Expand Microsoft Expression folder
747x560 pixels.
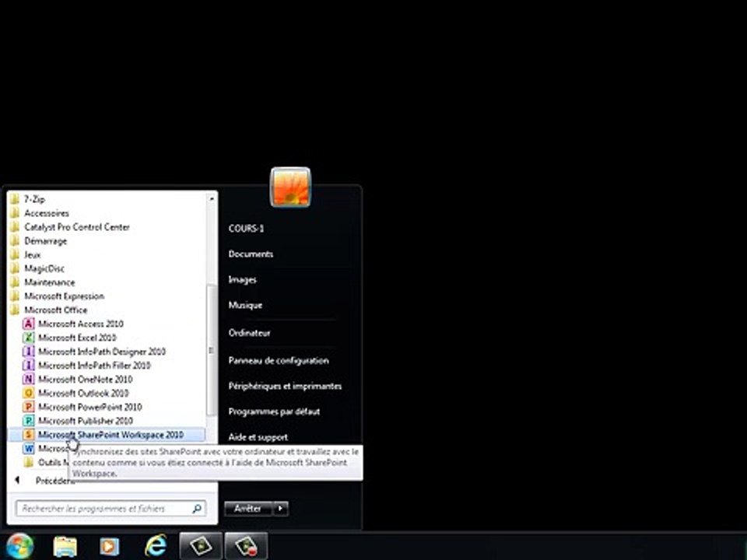[57, 296]
